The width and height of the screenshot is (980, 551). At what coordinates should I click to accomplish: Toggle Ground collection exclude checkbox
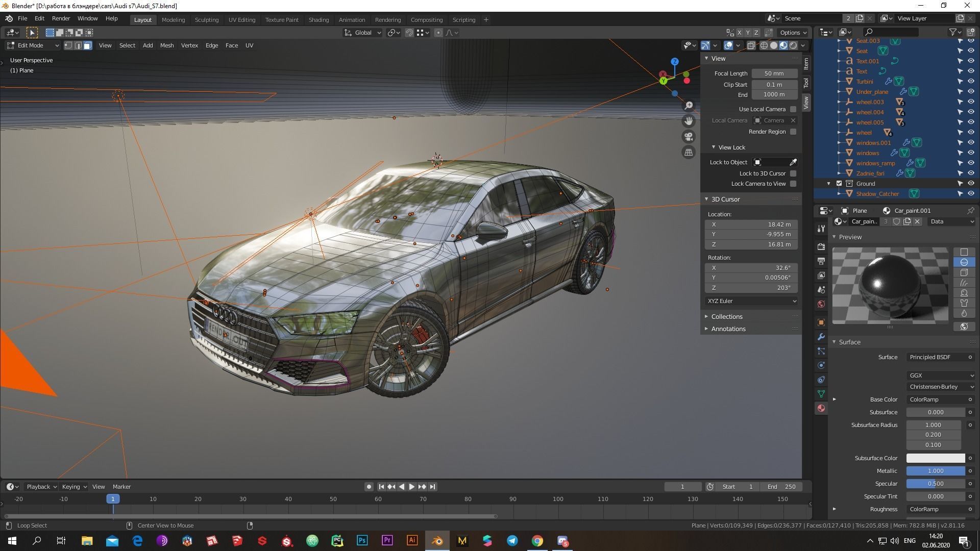pyautogui.click(x=839, y=184)
